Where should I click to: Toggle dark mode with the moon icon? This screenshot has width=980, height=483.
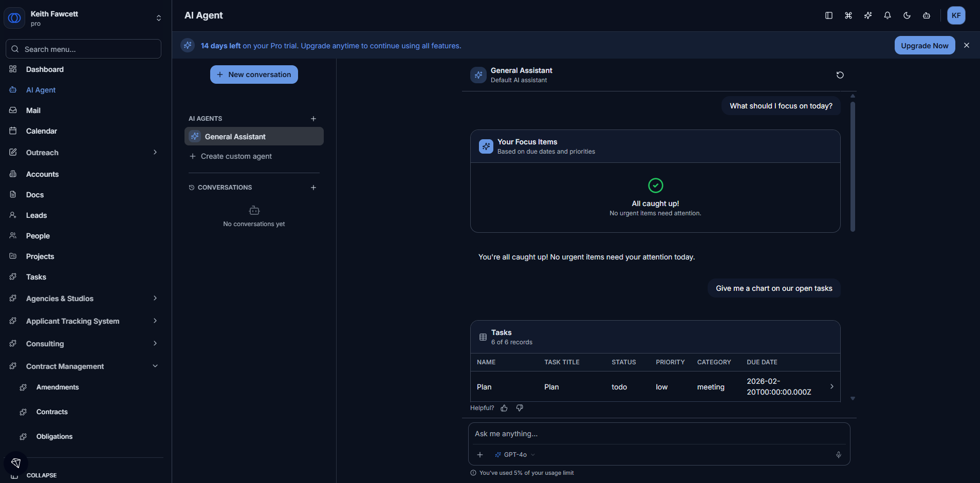click(x=907, y=15)
